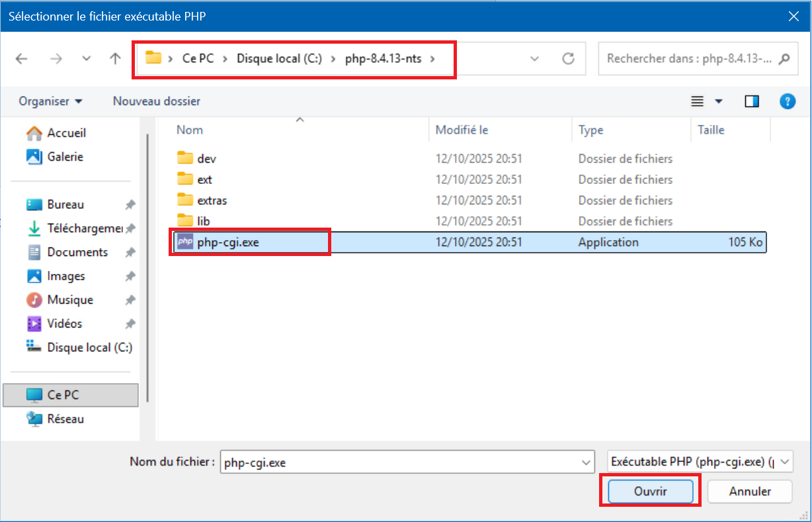Click Nouveau dossier in the toolbar
This screenshot has height=522, width=812.
coord(156,101)
